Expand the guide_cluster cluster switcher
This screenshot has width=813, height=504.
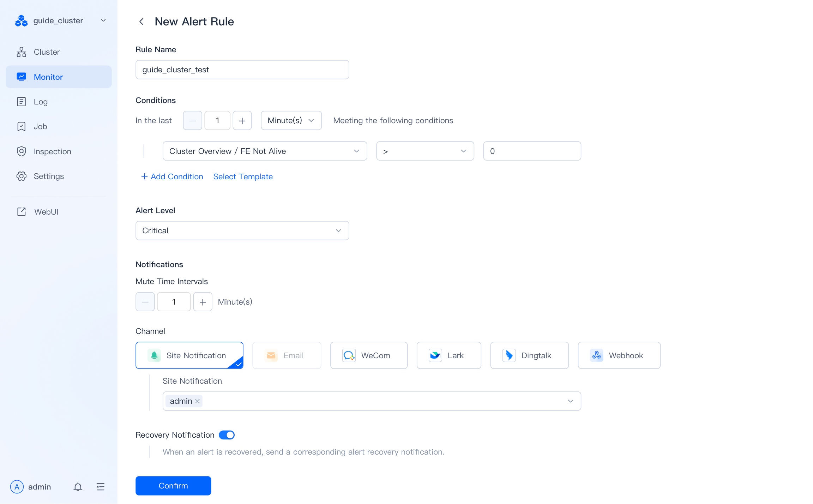pos(103,20)
